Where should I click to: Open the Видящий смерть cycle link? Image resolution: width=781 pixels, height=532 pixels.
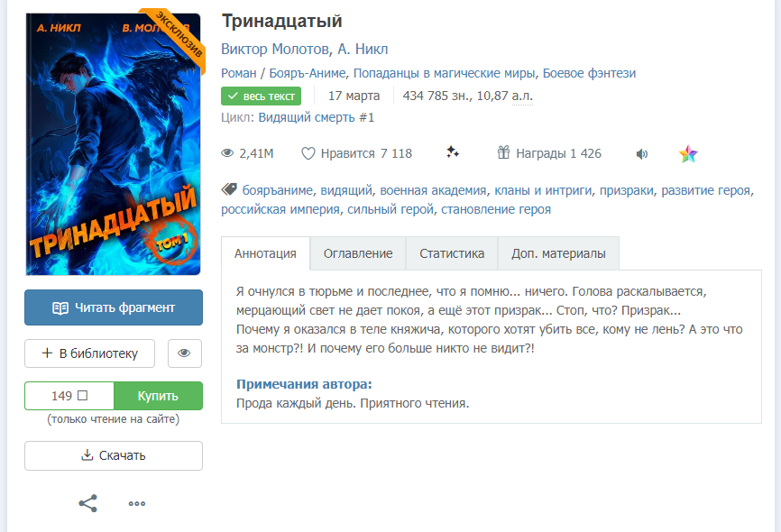pos(316,117)
